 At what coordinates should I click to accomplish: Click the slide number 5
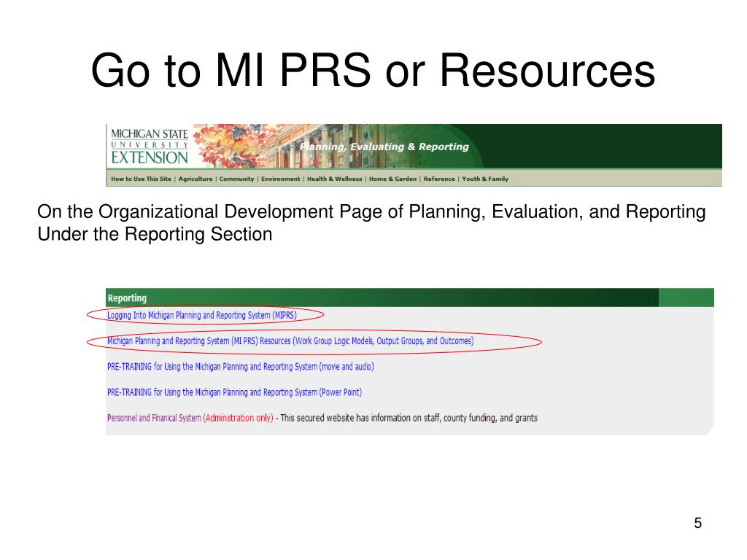(698, 523)
